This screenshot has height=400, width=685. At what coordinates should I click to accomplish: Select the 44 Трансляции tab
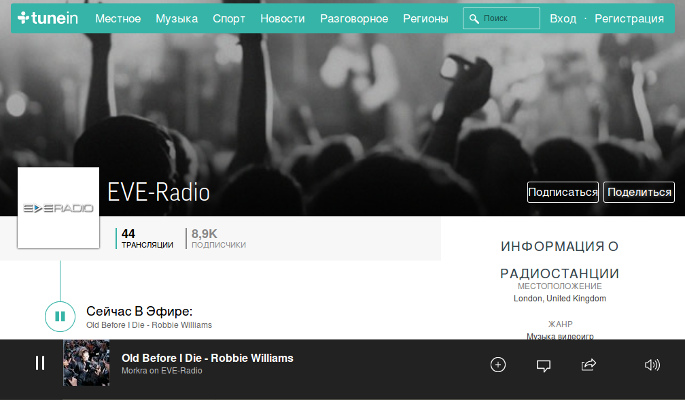[147, 238]
